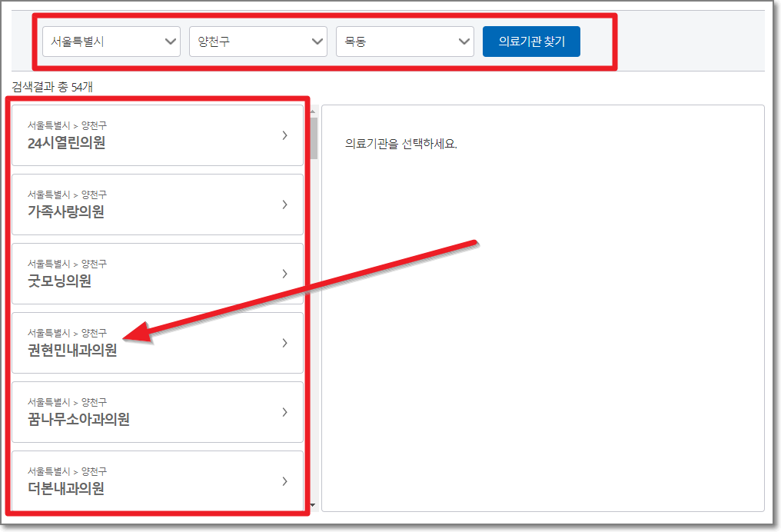781x532 pixels.
Task: Open the 서울특별시 city dropdown
Action: click(x=111, y=42)
